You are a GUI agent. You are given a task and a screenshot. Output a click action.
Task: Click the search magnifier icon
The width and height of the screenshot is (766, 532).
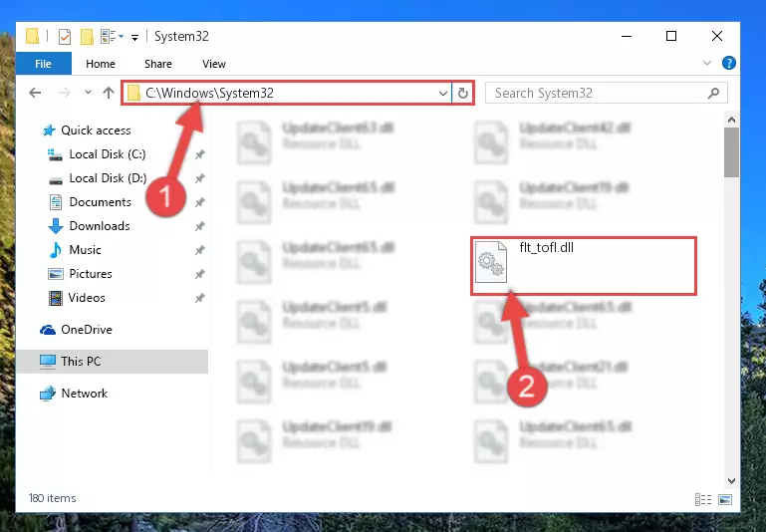click(713, 93)
